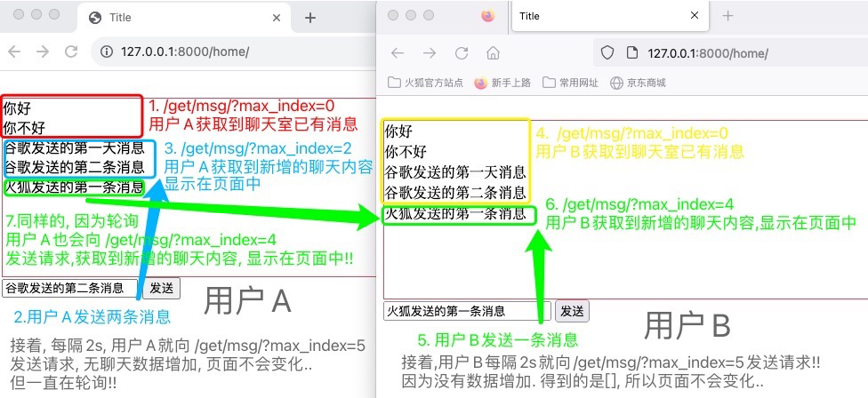Close the Title tab in Chrome
868x398 pixels.
pyautogui.click(x=277, y=18)
